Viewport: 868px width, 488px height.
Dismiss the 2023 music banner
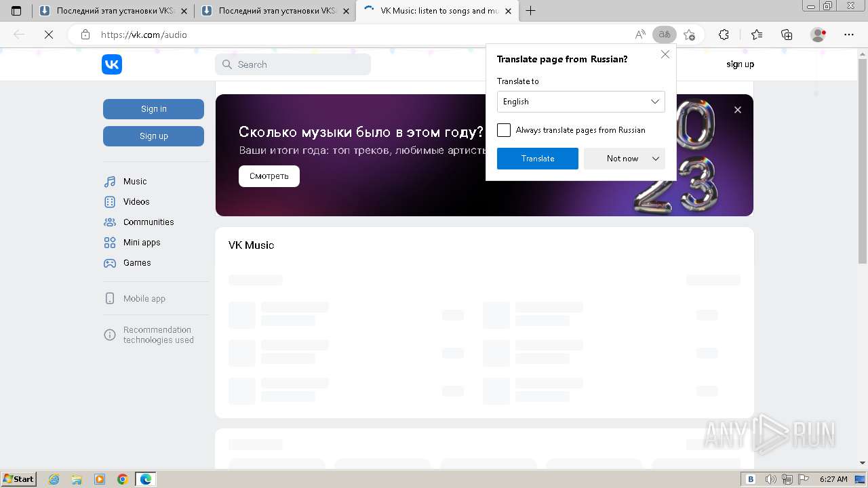click(x=738, y=110)
